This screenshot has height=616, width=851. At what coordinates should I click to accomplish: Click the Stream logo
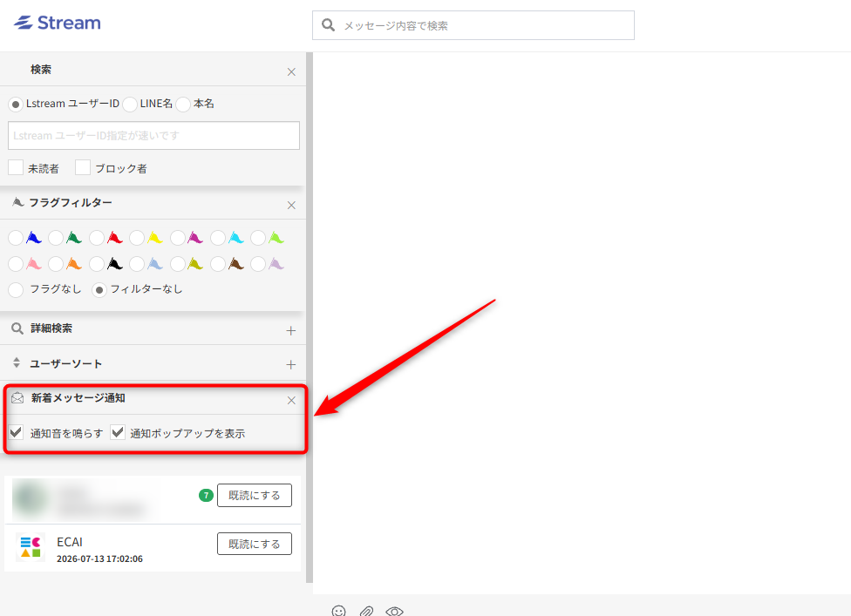pyautogui.click(x=57, y=23)
